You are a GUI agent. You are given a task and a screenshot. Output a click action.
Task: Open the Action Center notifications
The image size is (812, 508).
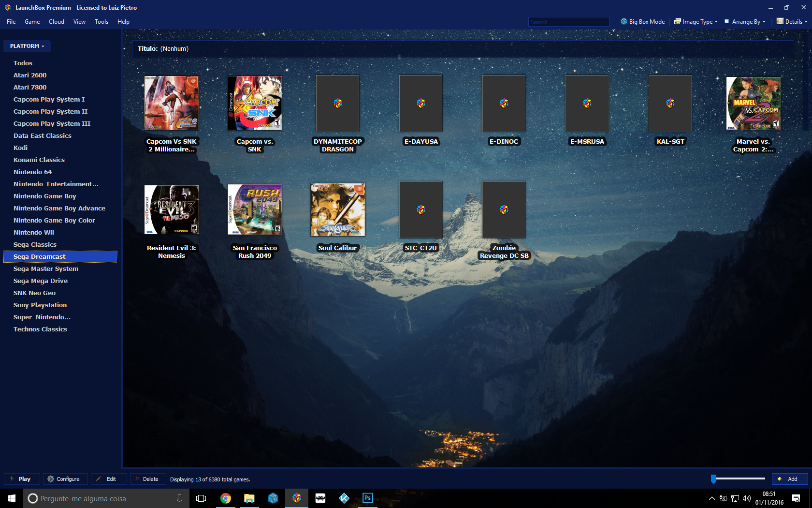(x=796, y=498)
